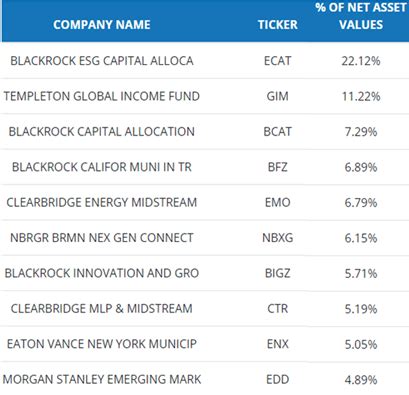Select BLACKROCK CAPITAL ALLOCATION company name
This screenshot has width=409, height=395.
pos(102,132)
